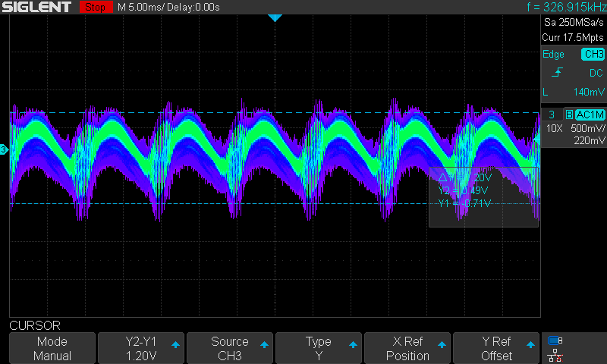Click the channel 3 ground level marker
The height and width of the screenshot is (364, 607).
4,149
